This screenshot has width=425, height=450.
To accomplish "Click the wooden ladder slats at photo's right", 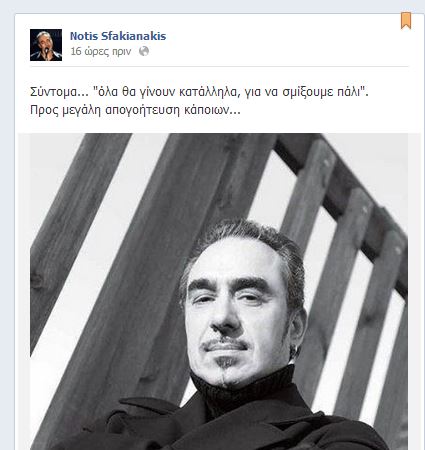I will tap(353, 267).
